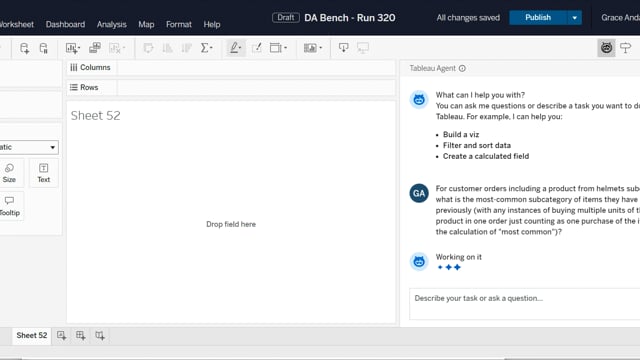This screenshot has width=640, height=360.
Task: Open the Totals sigma menu
Action: (207, 48)
